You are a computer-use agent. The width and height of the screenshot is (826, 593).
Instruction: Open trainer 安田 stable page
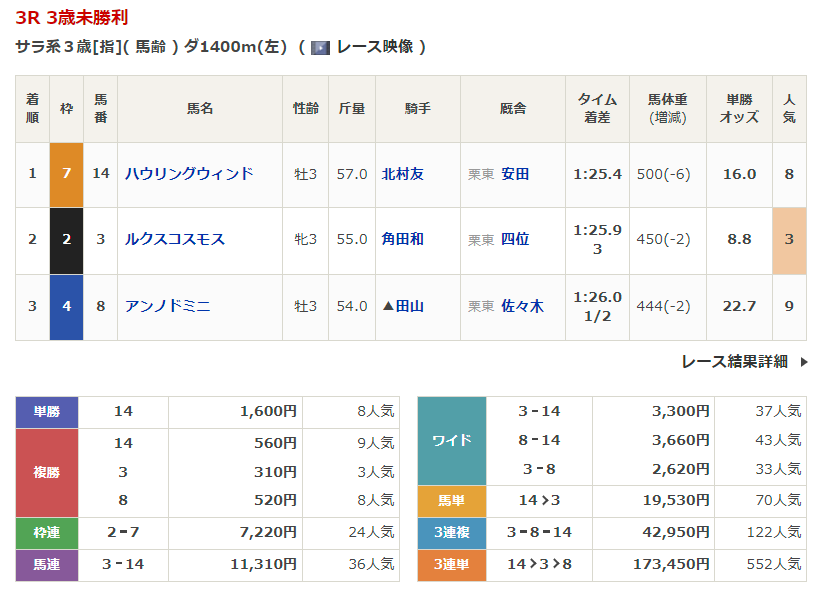pyautogui.click(x=515, y=174)
